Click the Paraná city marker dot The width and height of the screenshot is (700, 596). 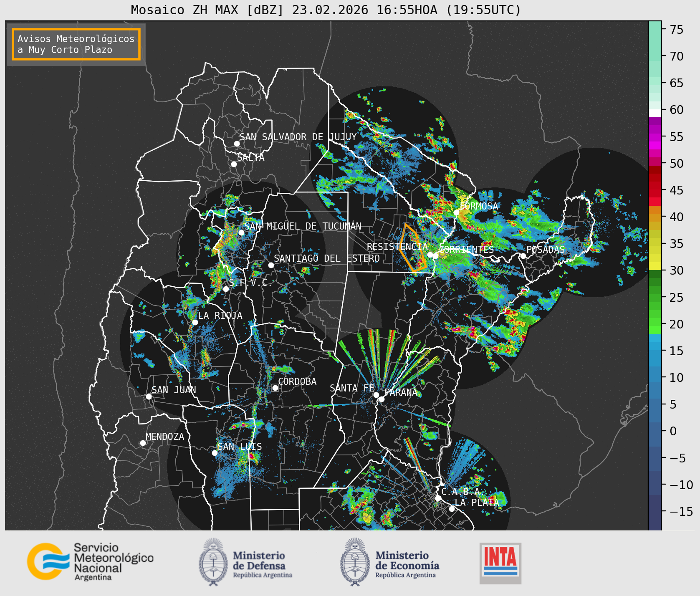[382, 399]
